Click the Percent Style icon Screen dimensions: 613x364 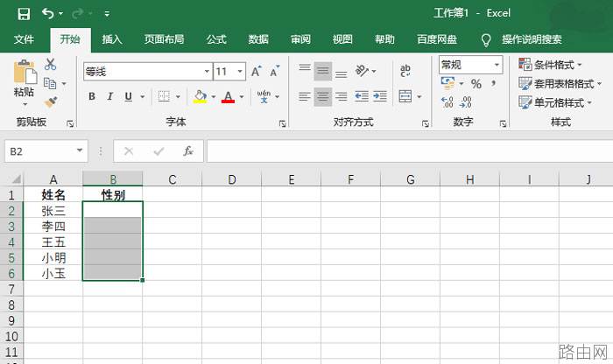point(476,84)
